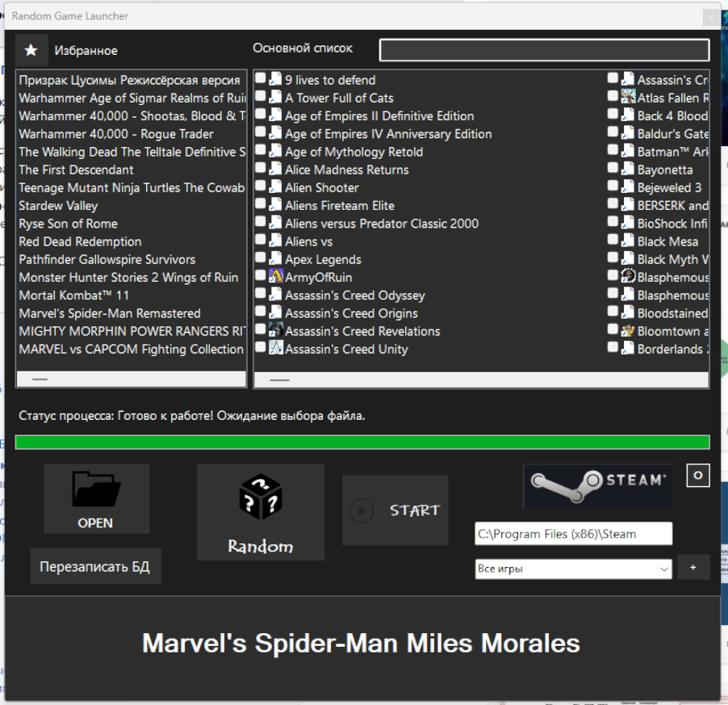Viewport: 728px width, 705px height.
Task: Select Stardew Valley in favorites
Action: click(x=58, y=206)
